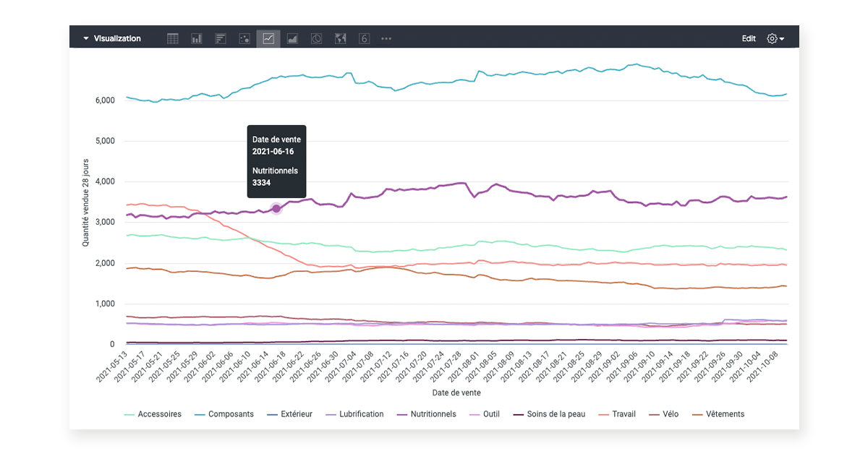Click the highlighted Nutritionnels data point
868x454 pixels.
pos(276,208)
